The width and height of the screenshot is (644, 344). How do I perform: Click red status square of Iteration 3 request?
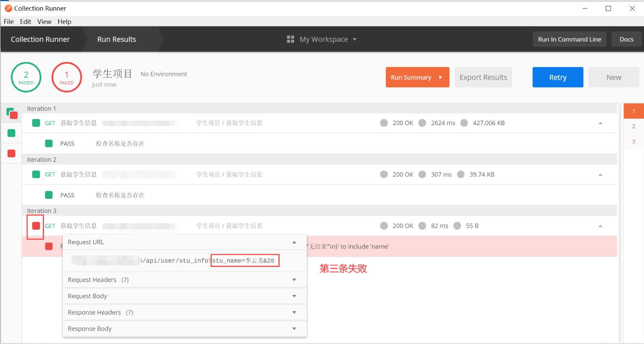(x=36, y=226)
